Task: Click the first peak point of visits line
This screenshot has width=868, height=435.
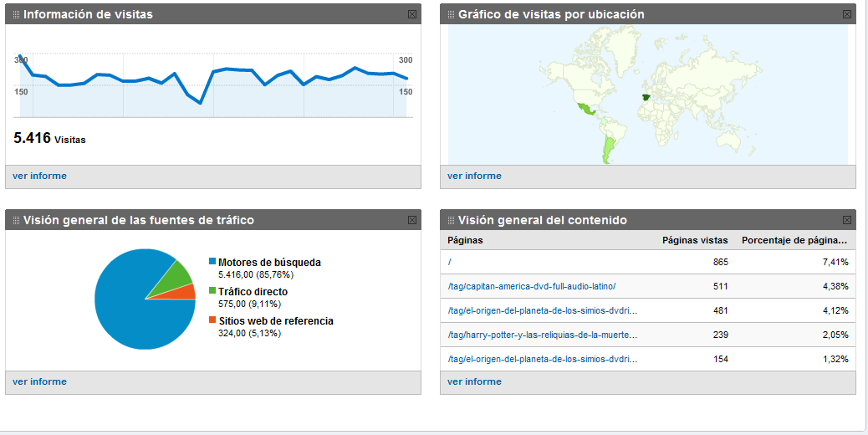Action: [20, 56]
